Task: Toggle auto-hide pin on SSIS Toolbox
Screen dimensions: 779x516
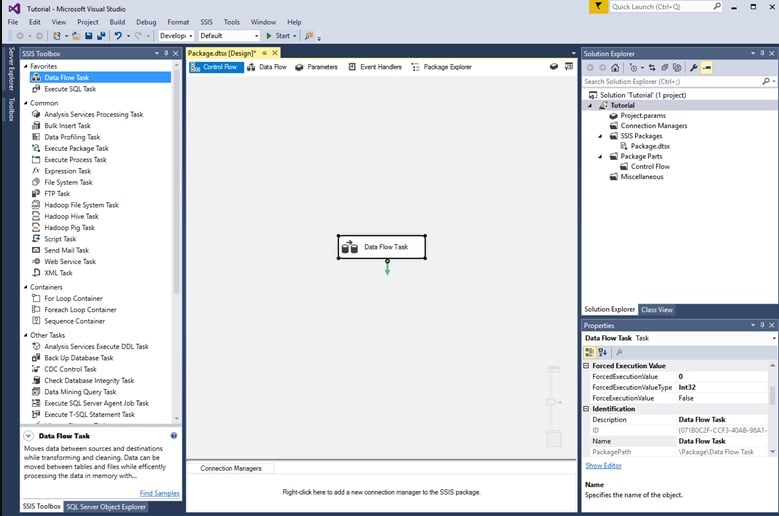Action: pos(166,53)
